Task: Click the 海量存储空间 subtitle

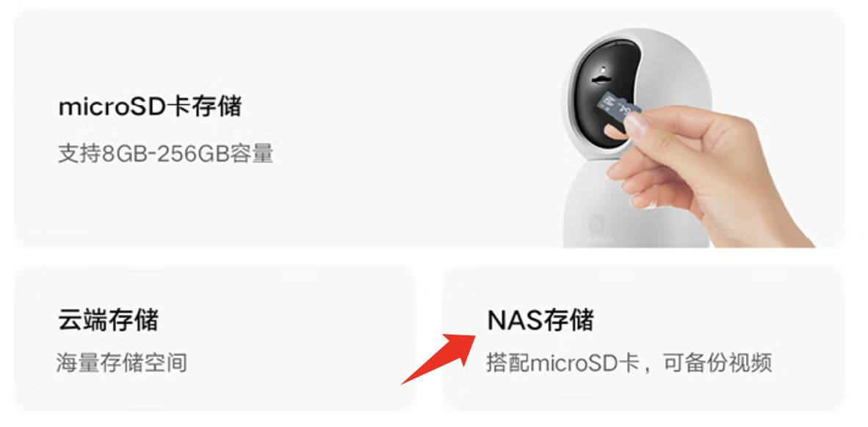Action: pos(122,363)
